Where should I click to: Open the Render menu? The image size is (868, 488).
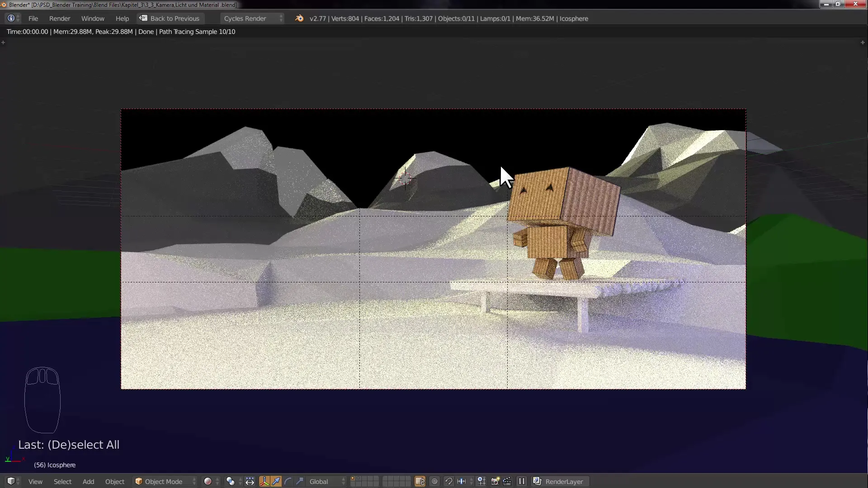point(60,19)
